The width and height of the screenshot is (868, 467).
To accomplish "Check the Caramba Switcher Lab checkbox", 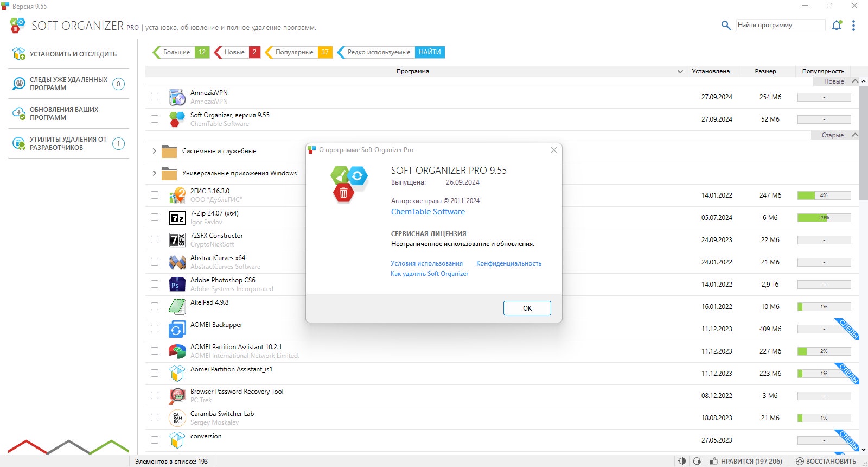I will click(155, 418).
